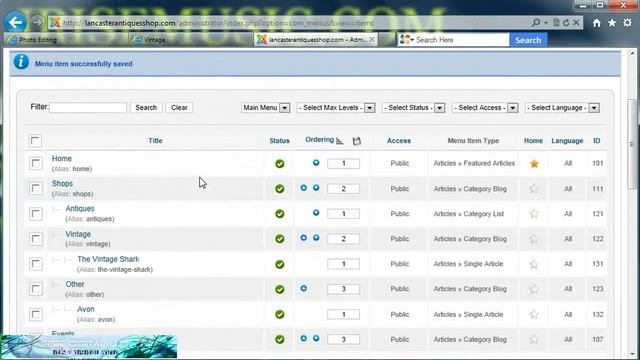
Task: Click the ordering sort ascending icon
Action: point(340,141)
